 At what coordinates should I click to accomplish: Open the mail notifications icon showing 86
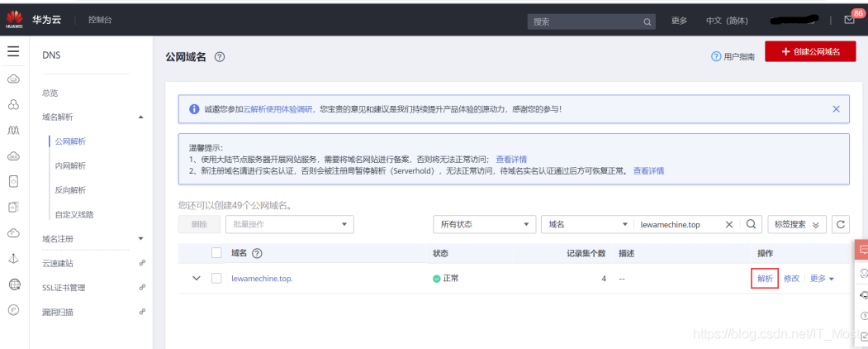coord(849,20)
